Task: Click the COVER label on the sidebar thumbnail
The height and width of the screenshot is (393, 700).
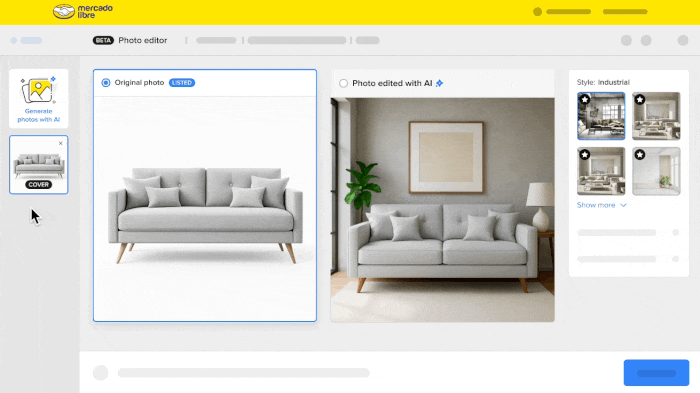Action: point(38,184)
